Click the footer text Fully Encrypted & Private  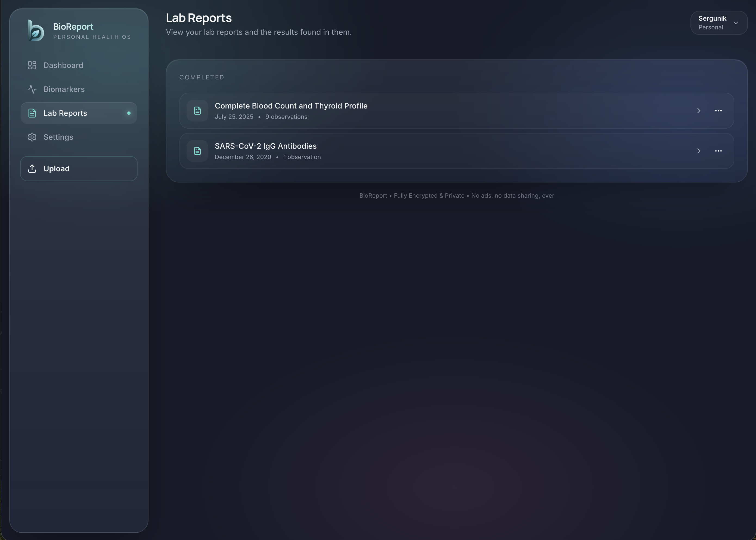click(x=429, y=195)
